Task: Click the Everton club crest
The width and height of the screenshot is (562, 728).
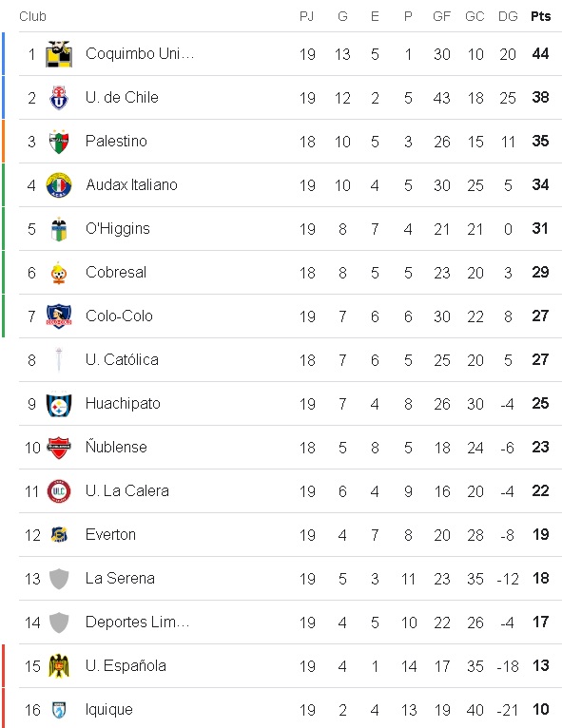Action: [59, 535]
